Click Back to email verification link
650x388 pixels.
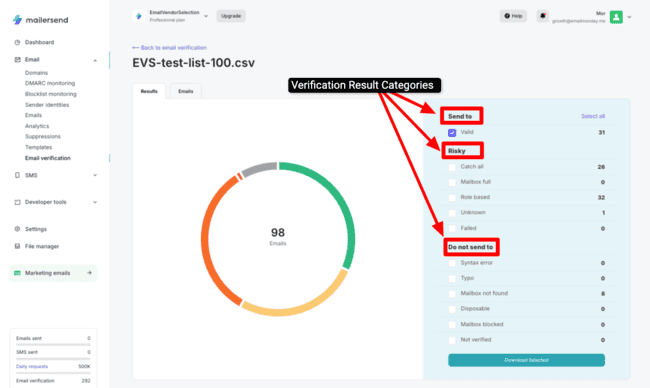click(169, 48)
